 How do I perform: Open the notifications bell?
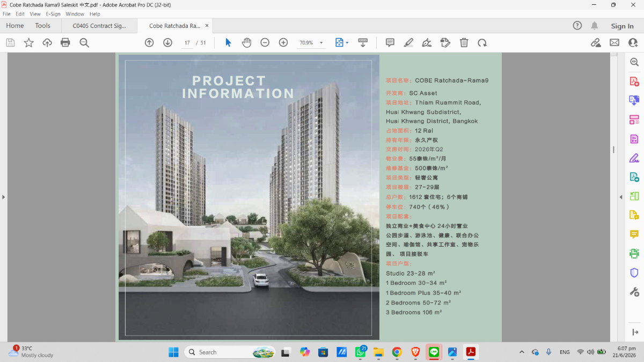[595, 26]
